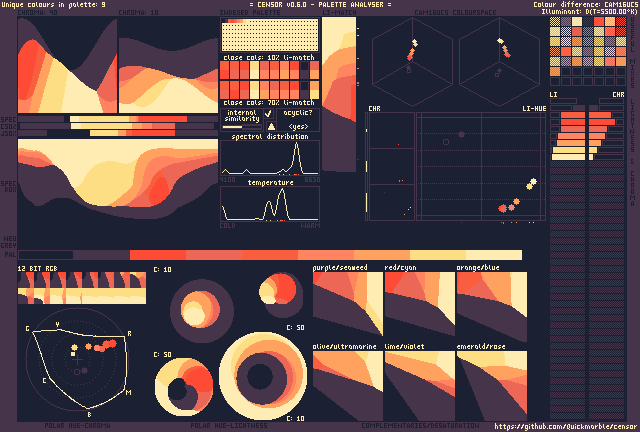Click the internal similarity check mark icon
The width and height of the screenshot is (640, 432).
[x=268, y=113]
